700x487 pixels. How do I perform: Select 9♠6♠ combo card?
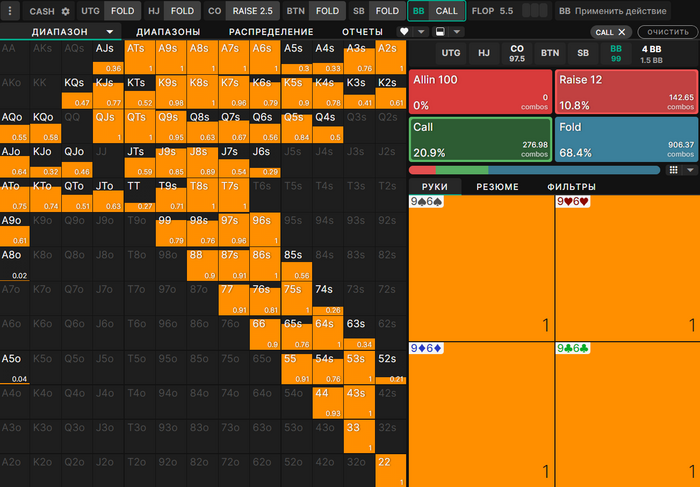click(x=481, y=268)
